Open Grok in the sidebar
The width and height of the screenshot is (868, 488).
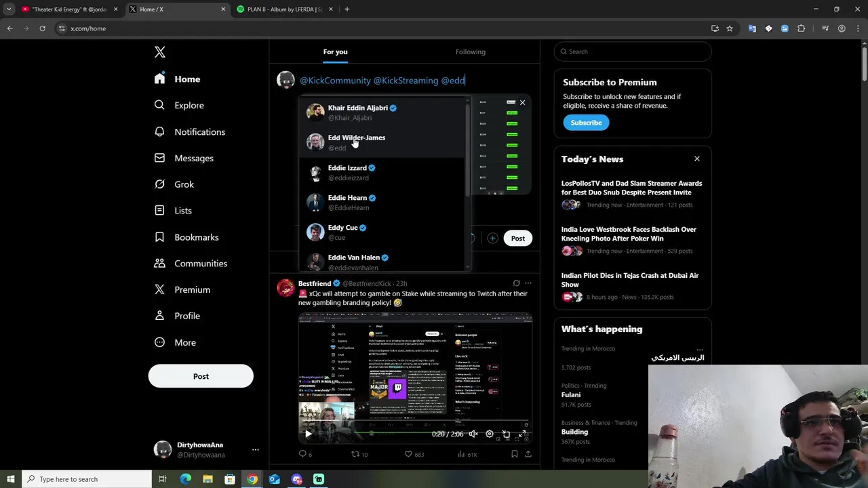[x=174, y=184]
